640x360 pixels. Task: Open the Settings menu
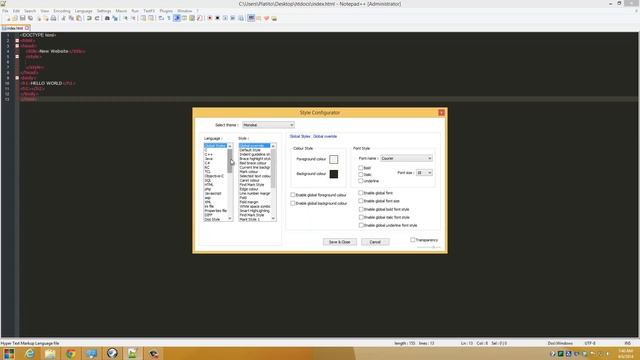[x=104, y=11]
